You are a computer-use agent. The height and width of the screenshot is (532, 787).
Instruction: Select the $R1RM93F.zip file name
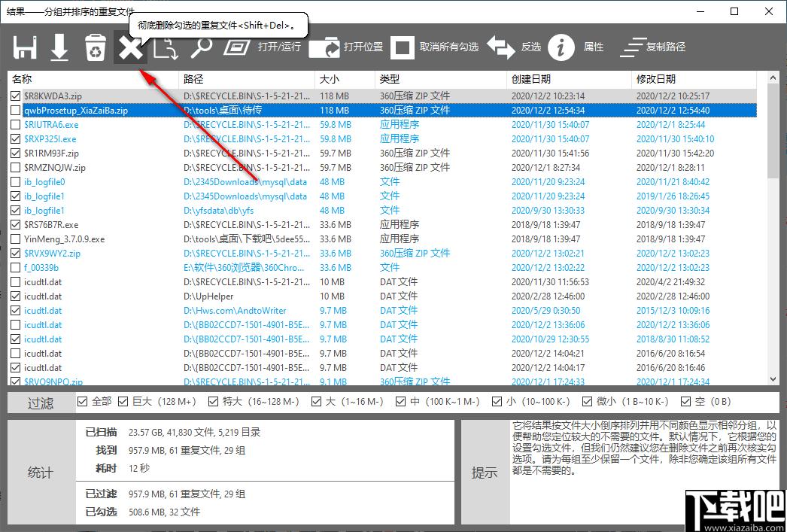click(x=51, y=153)
